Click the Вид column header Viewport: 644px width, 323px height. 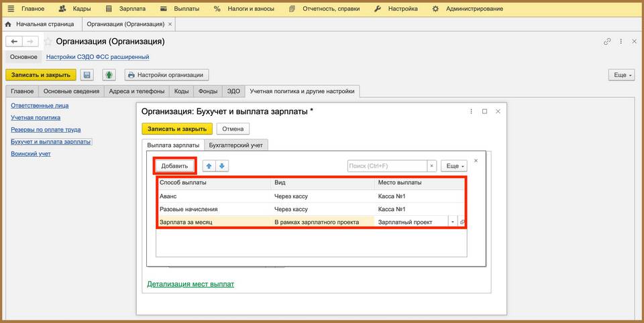click(323, 183)
